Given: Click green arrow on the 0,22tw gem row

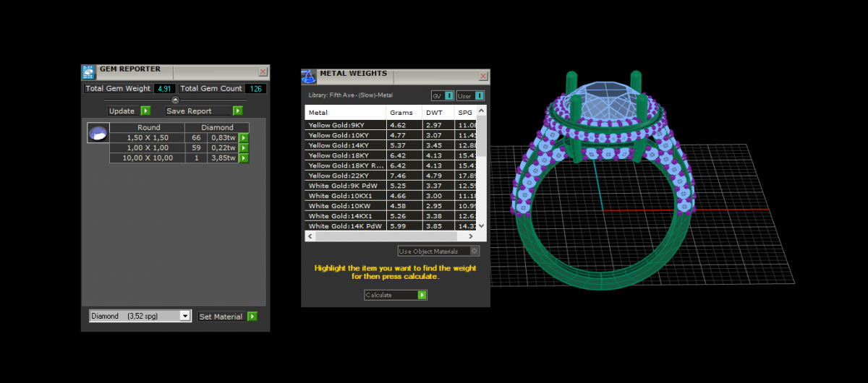Looking at the screenshot, I should (x=244, y=147).
